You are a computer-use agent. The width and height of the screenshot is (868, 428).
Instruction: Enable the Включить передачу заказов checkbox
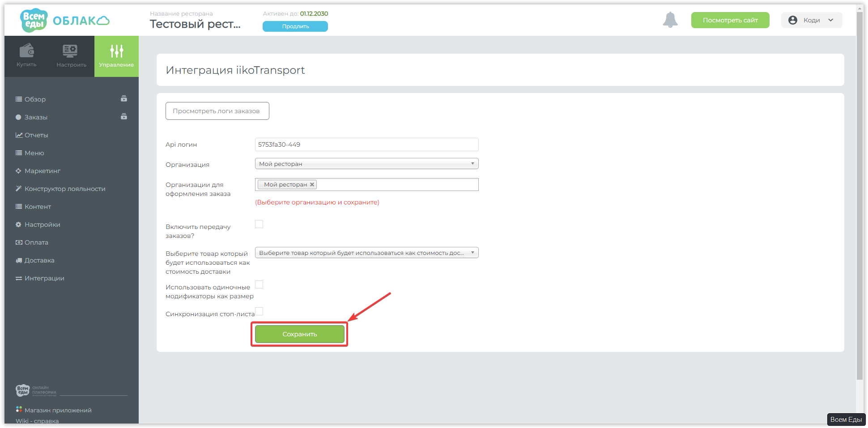(x=259, y=224)
